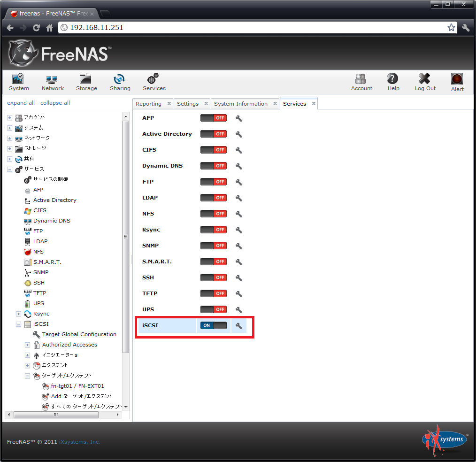The image size is (476, 462).
Task: Open the Help toolbar icon
Action: coord(393,82)
